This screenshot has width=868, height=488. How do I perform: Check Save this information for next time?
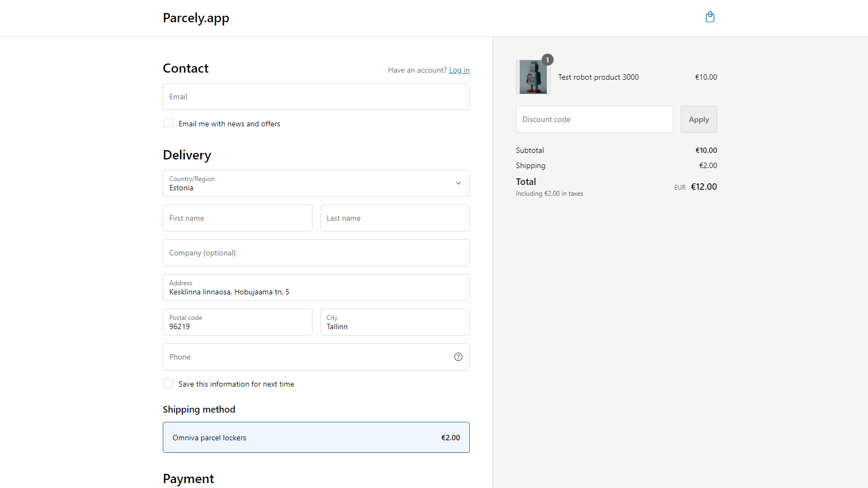click(x=168, y=384)
